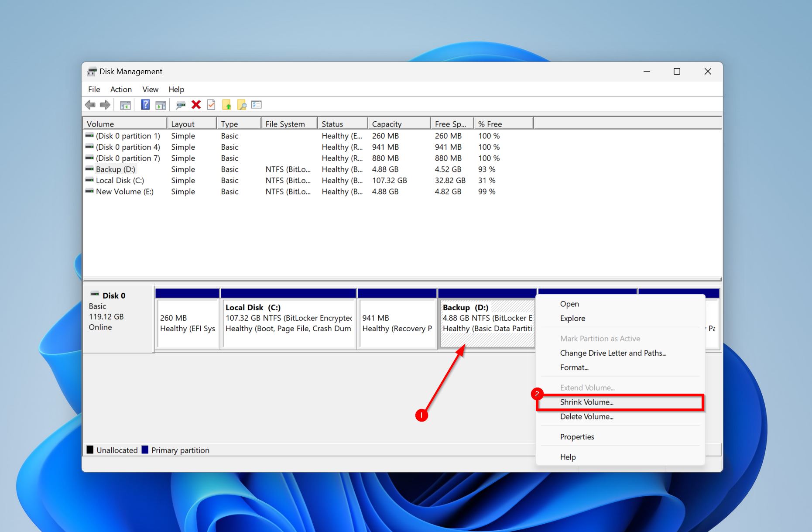Click the blue question mark Help icon
Image resolution: width=812 pixels, height=532 pixels.
pyautogui.click(x=145, y=105)
